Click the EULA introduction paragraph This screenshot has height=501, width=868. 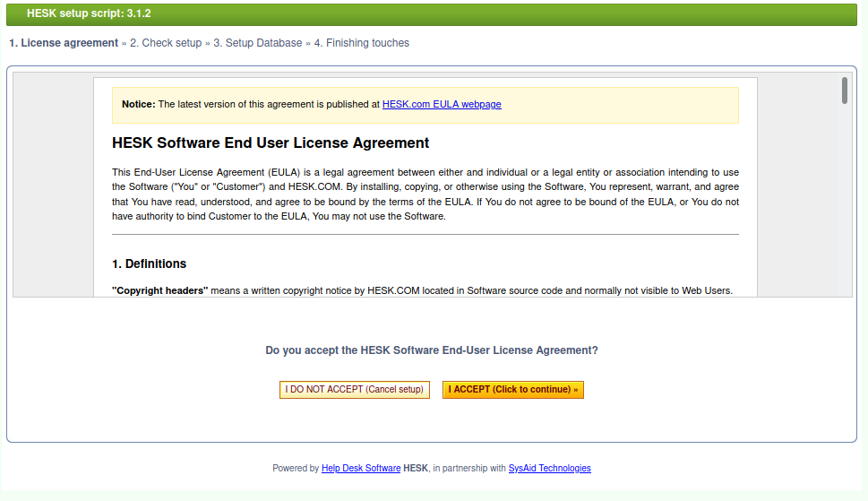(x=425, y=194)
